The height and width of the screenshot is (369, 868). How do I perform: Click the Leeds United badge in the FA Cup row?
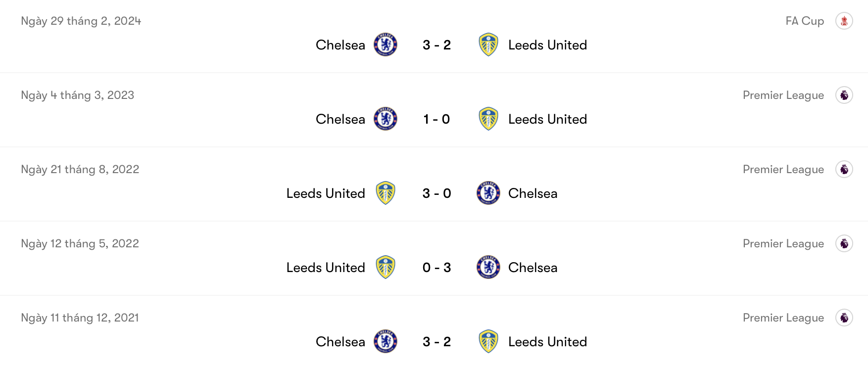point(488,45)
